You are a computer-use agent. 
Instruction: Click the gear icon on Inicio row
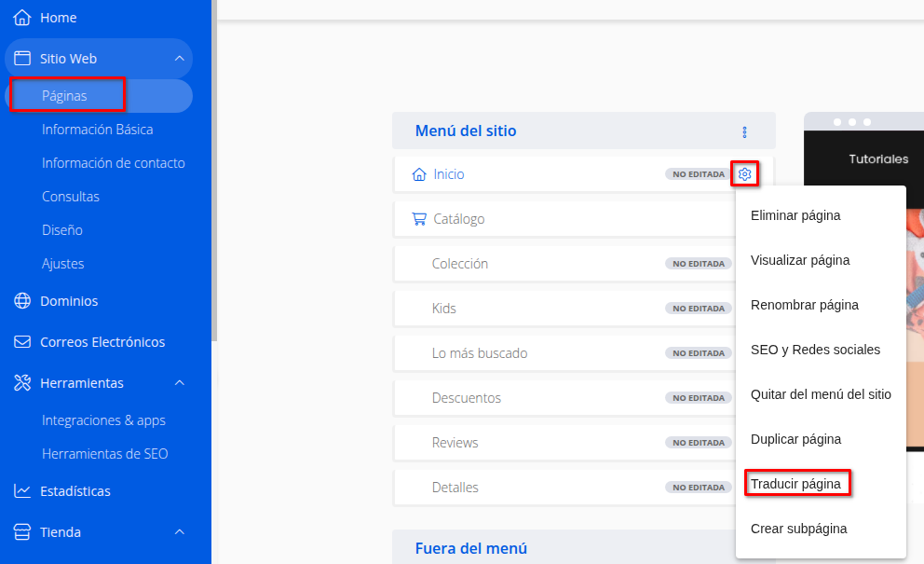pyautogui.click(x=744, y=174)
